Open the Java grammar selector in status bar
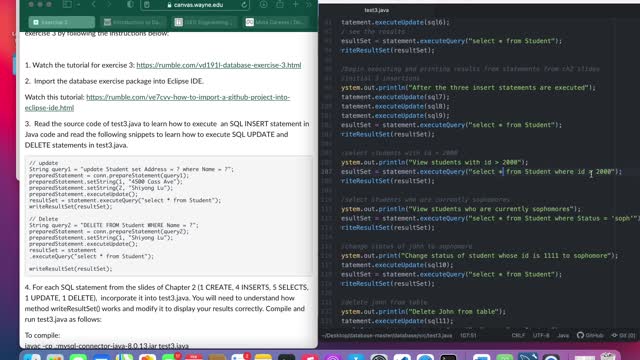This screenshot has height=360, width=640. point(563,335)
